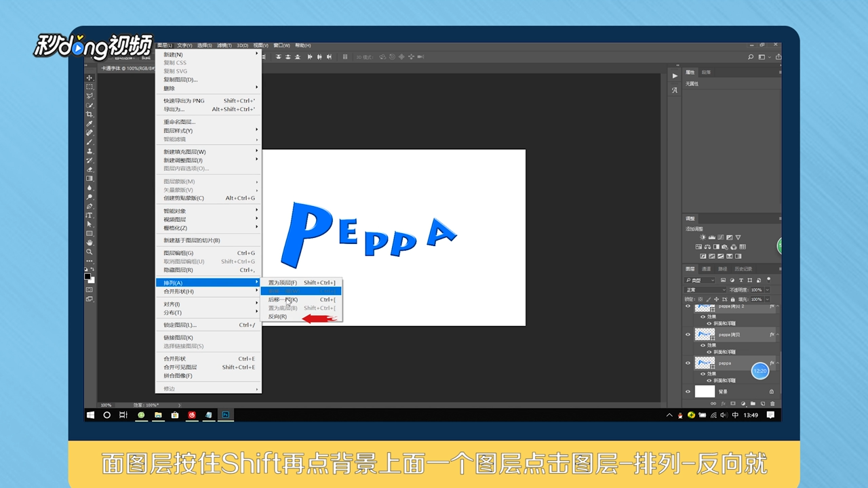The image size is (868, 488).
Task: Toggle 效果 visibility under peppa layer
Action: click(703, 374)
